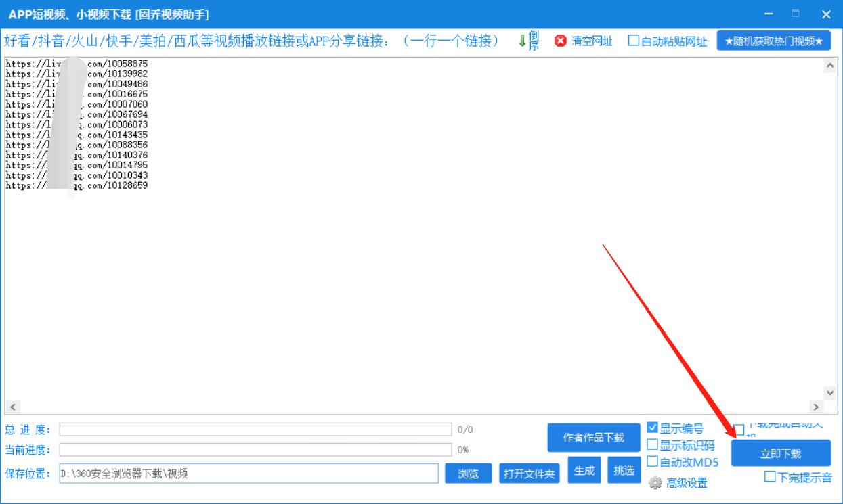Click the 作者作品下载 button
The width and height of the screenshot is (843, 504).
[x=594, y=438]
